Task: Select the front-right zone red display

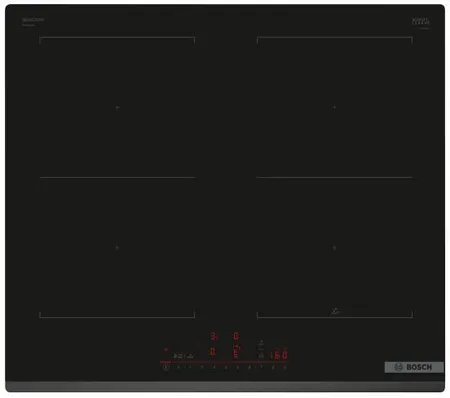Action: [236, 352]
